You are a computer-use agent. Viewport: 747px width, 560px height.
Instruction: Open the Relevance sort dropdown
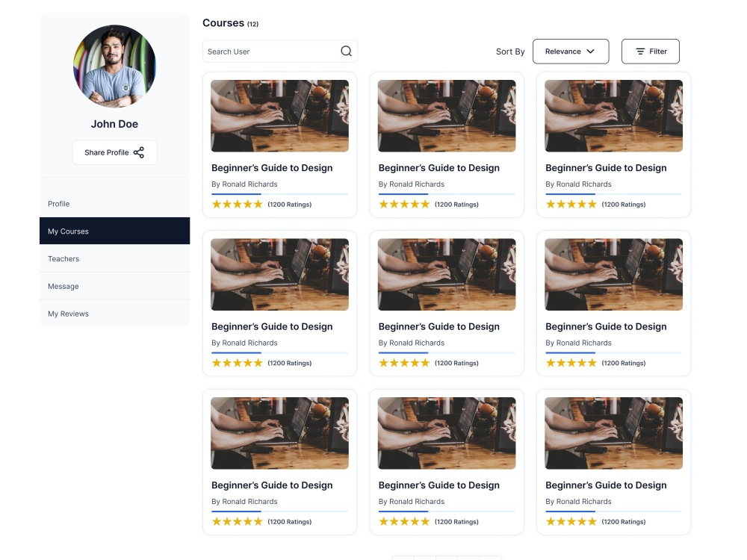(570, 51)
